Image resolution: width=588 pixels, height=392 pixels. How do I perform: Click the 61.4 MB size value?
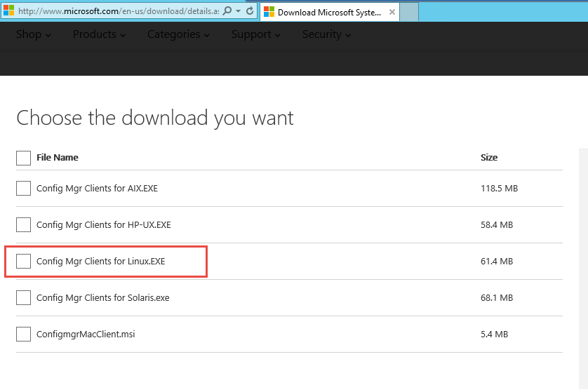[497, 261]
